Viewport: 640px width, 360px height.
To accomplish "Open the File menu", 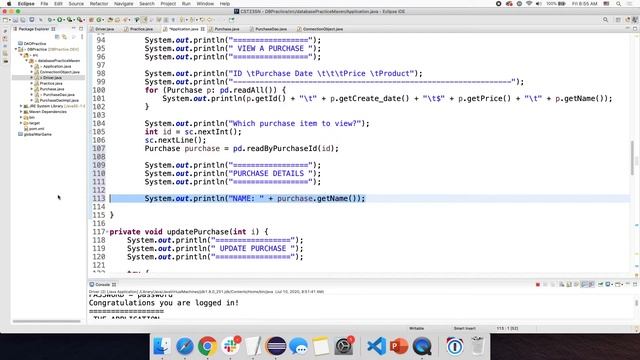I will [x=44, y=4].
